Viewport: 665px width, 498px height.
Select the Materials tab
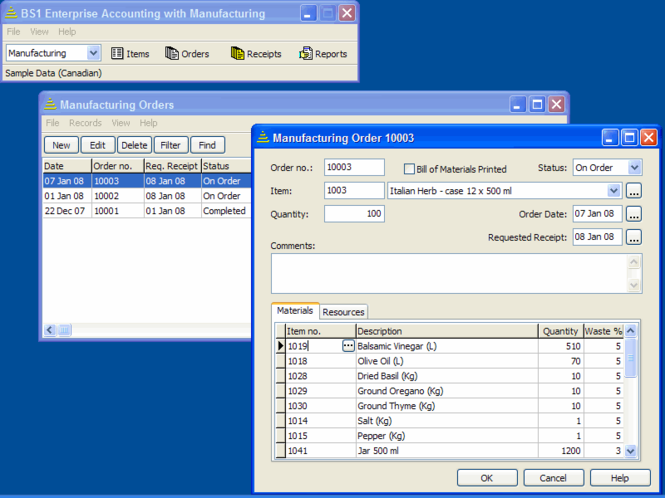click(x=295, y=311)
